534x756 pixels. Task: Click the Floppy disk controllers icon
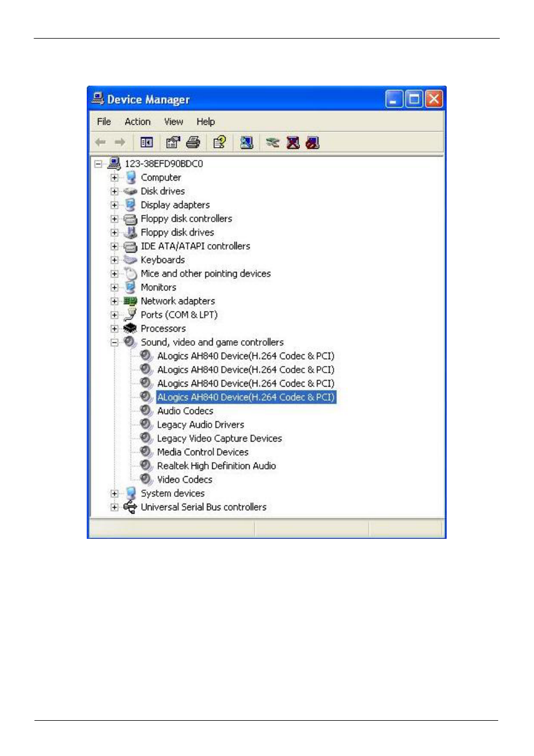[x=130, y=219]
